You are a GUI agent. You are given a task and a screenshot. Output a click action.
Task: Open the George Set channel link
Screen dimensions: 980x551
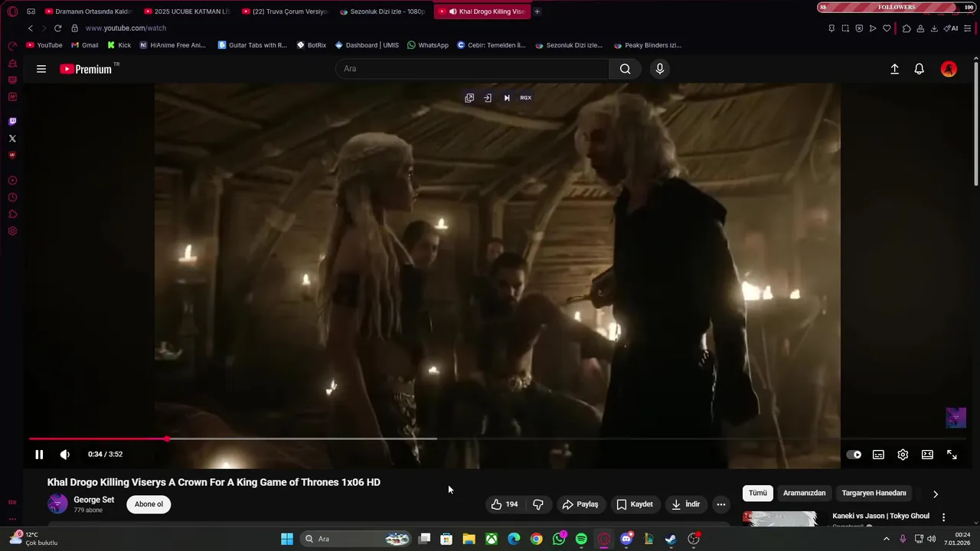[93, 500]
